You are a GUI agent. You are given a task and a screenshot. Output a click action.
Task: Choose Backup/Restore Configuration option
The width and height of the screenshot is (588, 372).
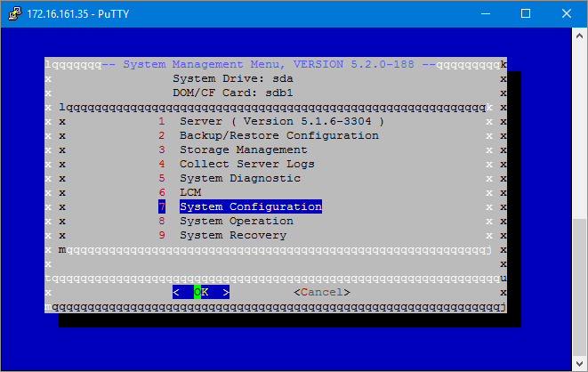(x=278, y=135)
